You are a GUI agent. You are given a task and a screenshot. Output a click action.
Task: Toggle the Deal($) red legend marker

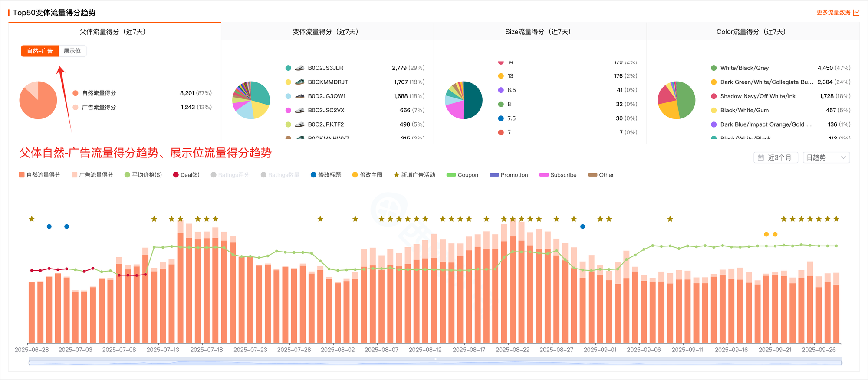[x=176, y=175]
